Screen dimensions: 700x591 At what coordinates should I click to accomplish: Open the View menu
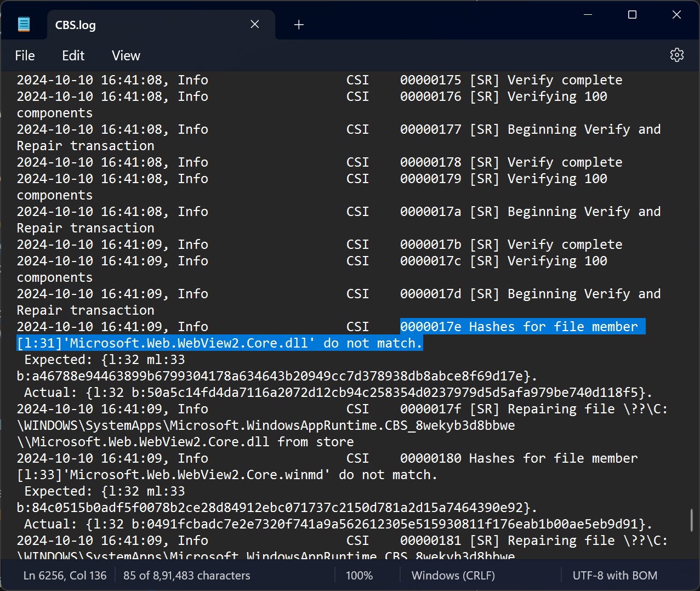click(x=126, y=55)
